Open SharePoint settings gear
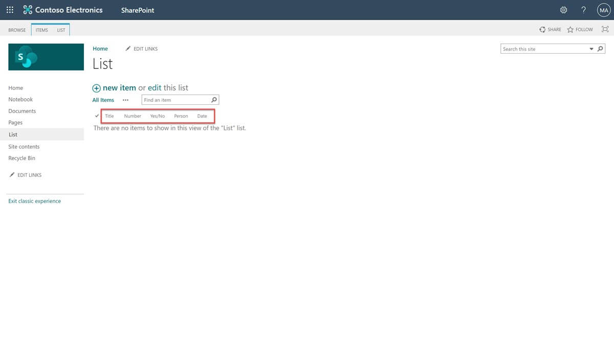 tap(563, 10)
